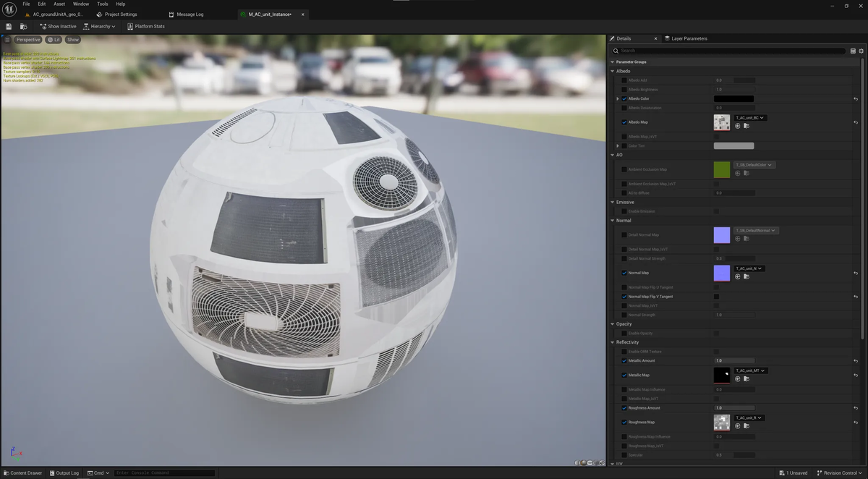Enable the Ambient Occlusion Map override checkbox
The height and width of the screenshot is (479, 868).
click(x=624, y=169)
